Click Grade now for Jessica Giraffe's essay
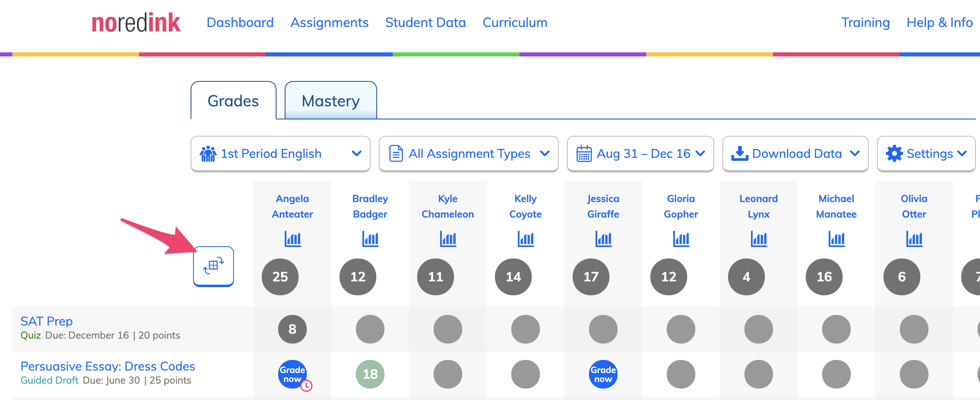Image resolution: width=980 pixels, height=400 pixels. tap(603, 374)
